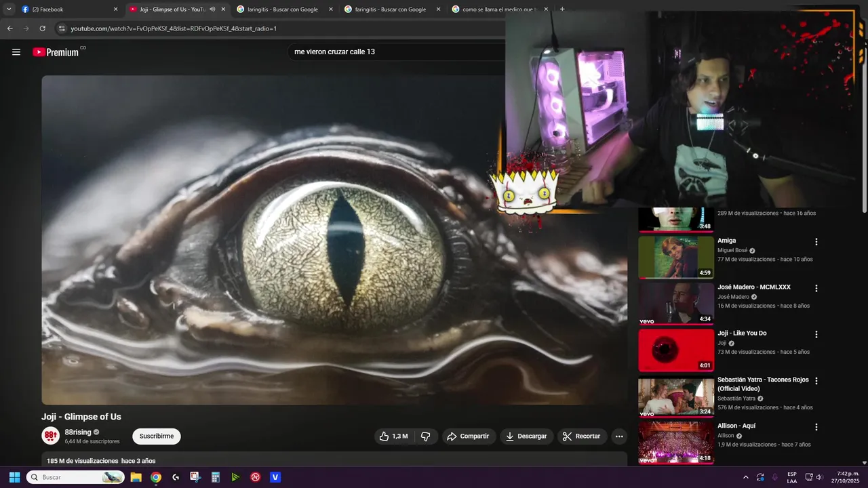868x488 pixels.
Task: Open options menu for José Madero - MCMLXXX
Action: point(816,288)
